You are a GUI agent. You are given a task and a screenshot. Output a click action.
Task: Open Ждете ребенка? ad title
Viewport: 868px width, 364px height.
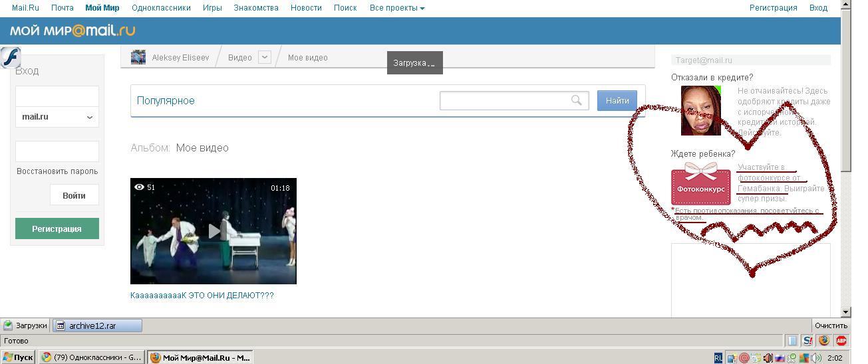pos(703,154)
